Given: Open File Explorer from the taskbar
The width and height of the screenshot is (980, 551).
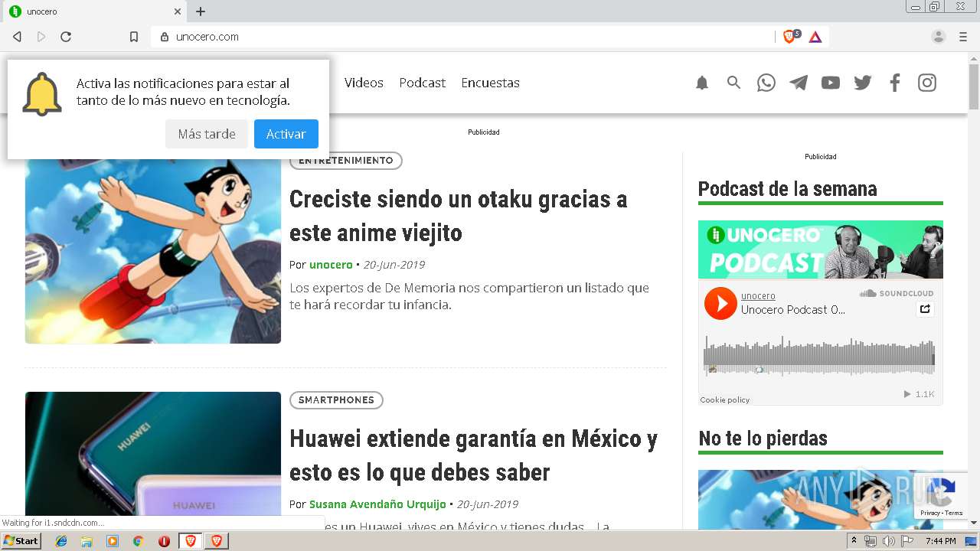Looking at the screenshot, I should tap(87, 541).
